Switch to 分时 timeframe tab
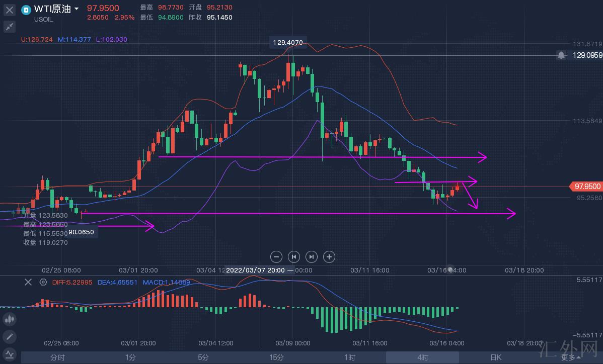The image size is (603, 364). (57, 357)
